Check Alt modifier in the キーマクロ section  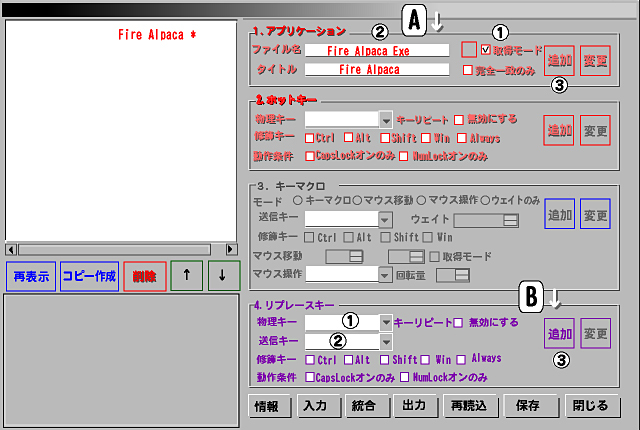coord(348,237)
